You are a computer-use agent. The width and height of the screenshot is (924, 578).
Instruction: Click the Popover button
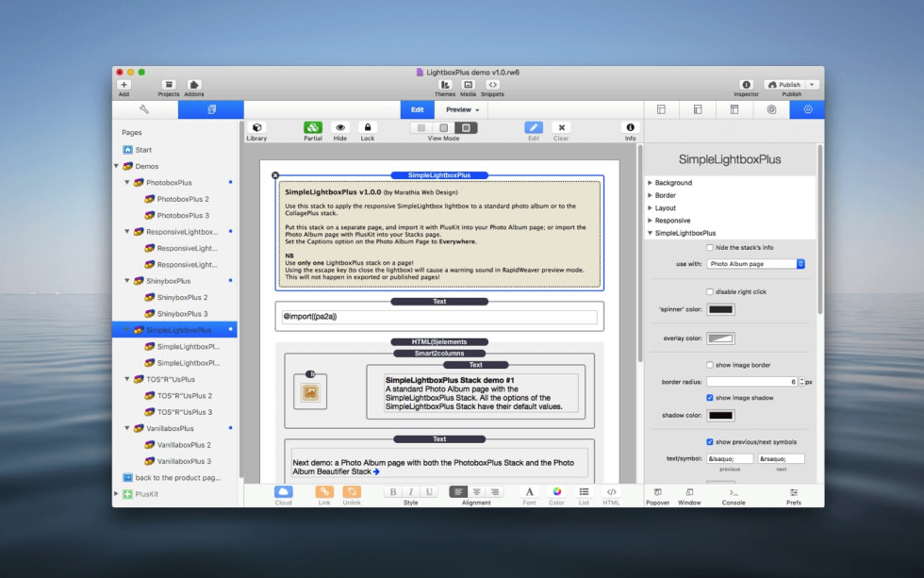pos(658,496)
